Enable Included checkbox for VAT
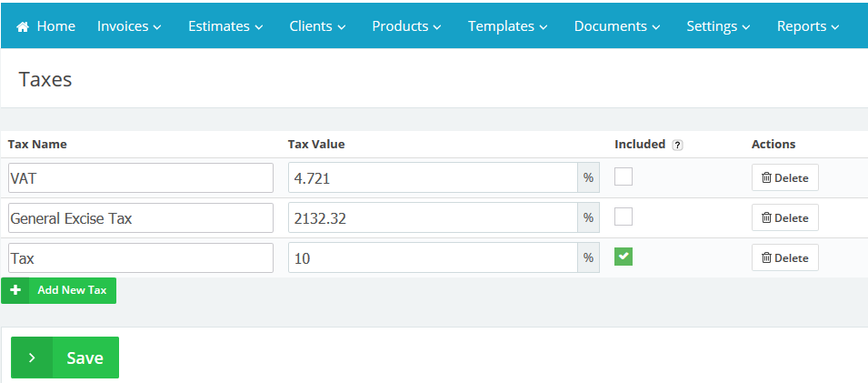Screen dimensions: 868x383 tap(624, 177)
